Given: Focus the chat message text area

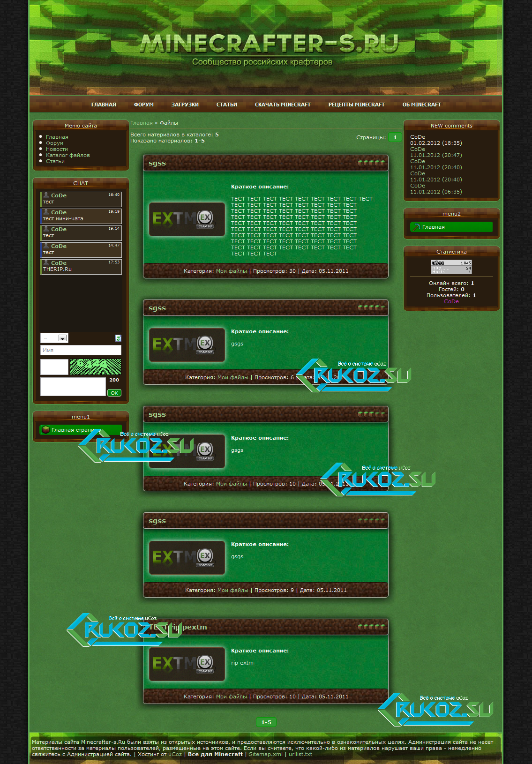Looking at the screenshot, I should pyautogui.click(x=73, y=387).
